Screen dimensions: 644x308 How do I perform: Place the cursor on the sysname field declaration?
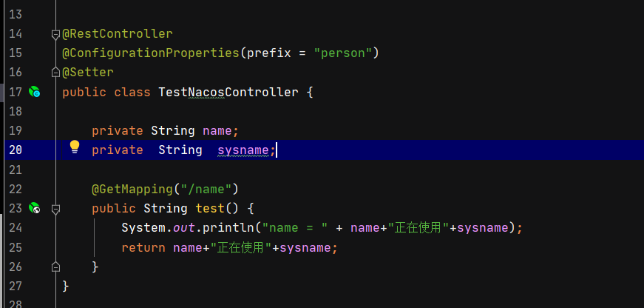coord(245,150)
